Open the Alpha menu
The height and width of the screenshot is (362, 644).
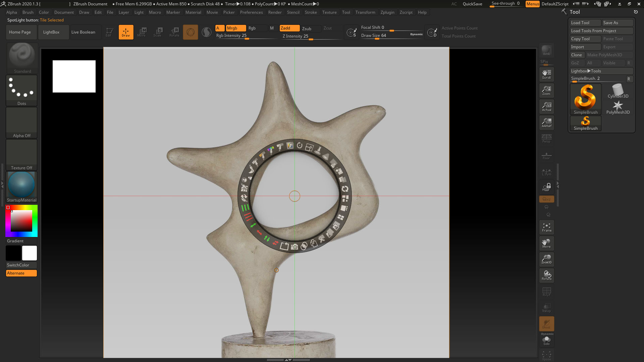11,12
